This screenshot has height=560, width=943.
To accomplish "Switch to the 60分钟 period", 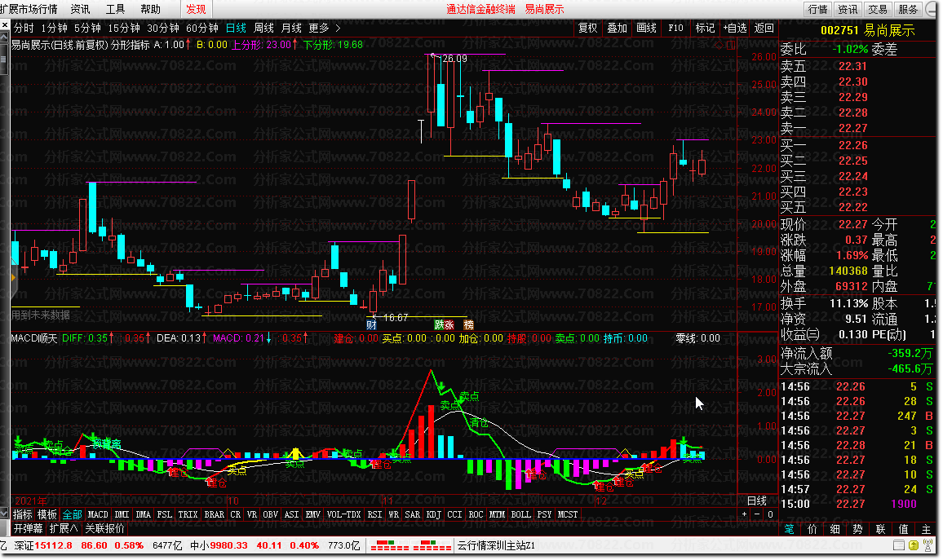I will coord(202,29).
